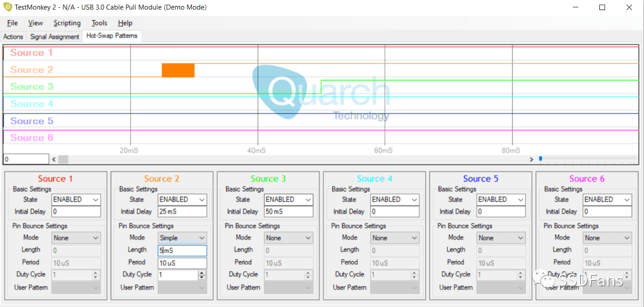
Task: Open the File menu
Action: [13, 23]
